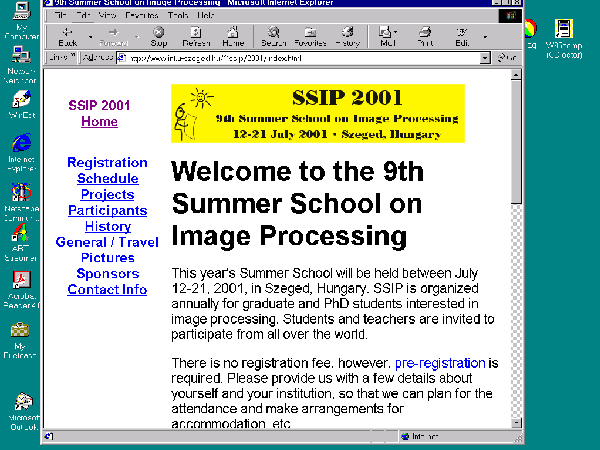Open the pre-registration hyperlink
Screen dimensions: 600x450
[440, 362]
